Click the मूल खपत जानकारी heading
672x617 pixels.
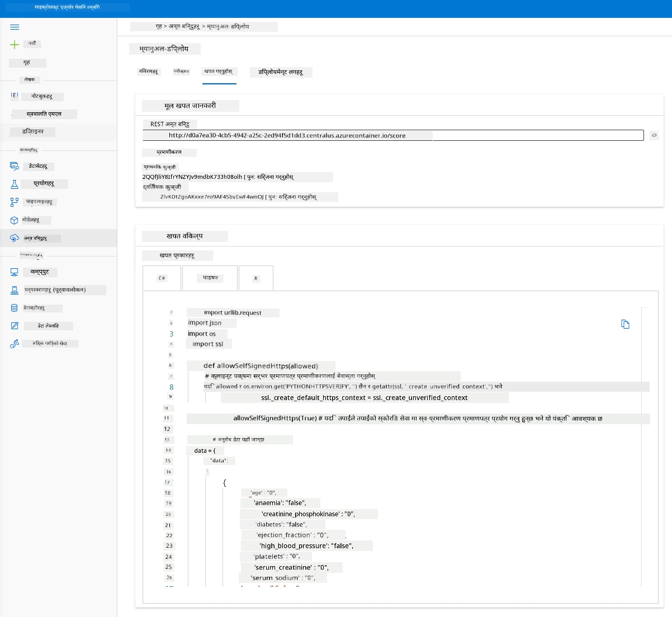pos(190,106)
